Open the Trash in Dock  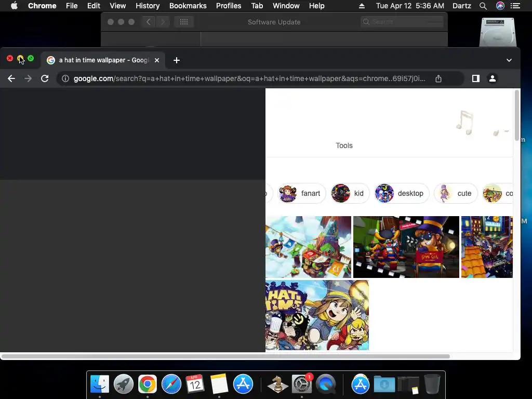coord(432,384)
